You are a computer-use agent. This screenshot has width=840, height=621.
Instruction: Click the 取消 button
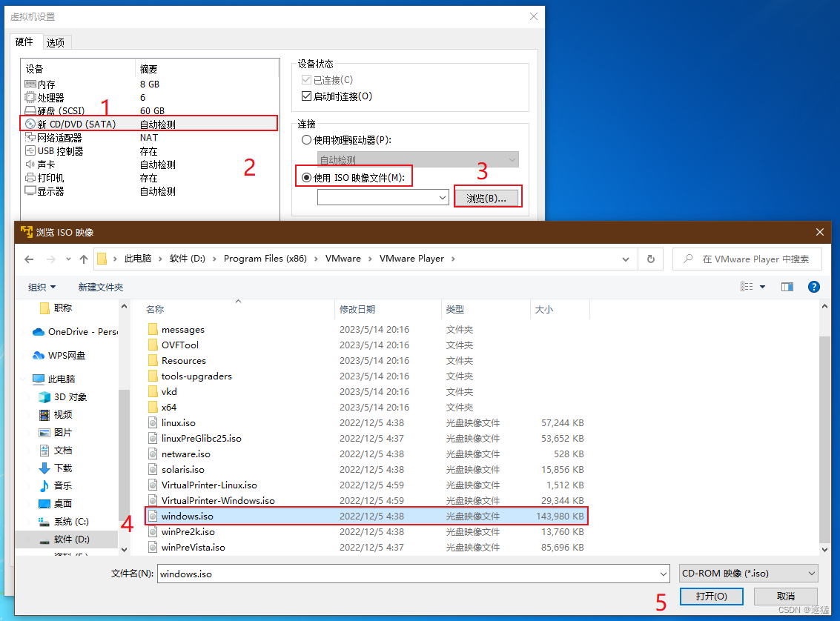tap(785, 597)
